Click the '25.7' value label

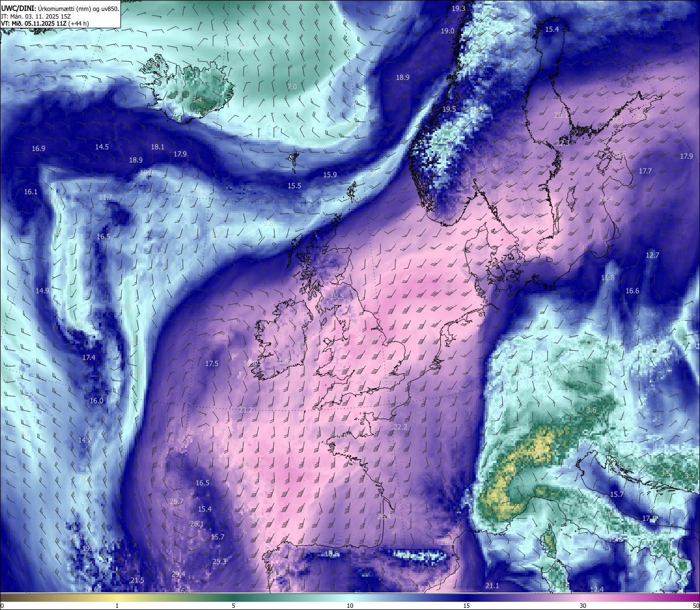177,502
